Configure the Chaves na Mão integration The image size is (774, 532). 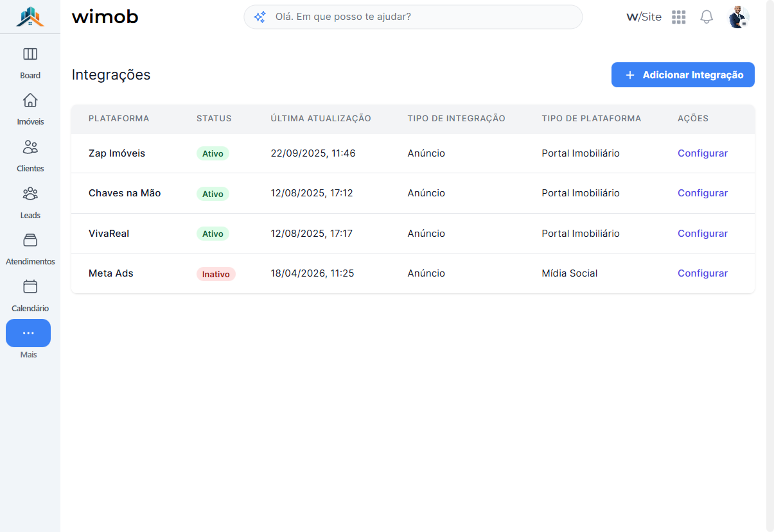(703, 193)
